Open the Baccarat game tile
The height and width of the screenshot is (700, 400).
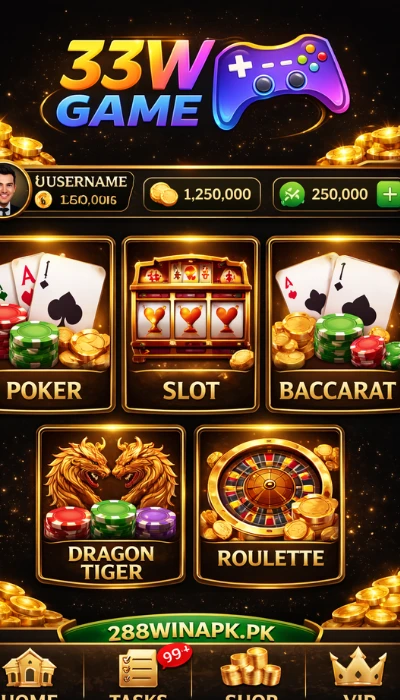333,325
